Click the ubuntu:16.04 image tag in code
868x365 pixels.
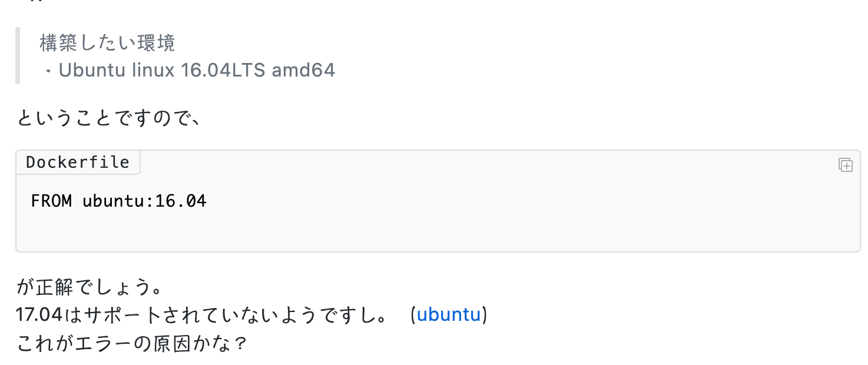(144, 201)
